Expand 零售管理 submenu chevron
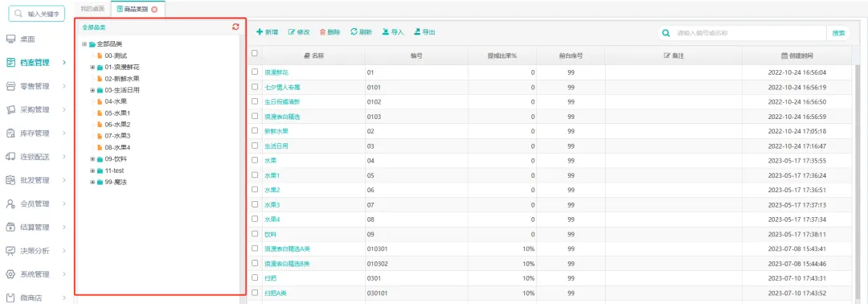This screenshot has width=868, height=304. [x=64, y=86]
